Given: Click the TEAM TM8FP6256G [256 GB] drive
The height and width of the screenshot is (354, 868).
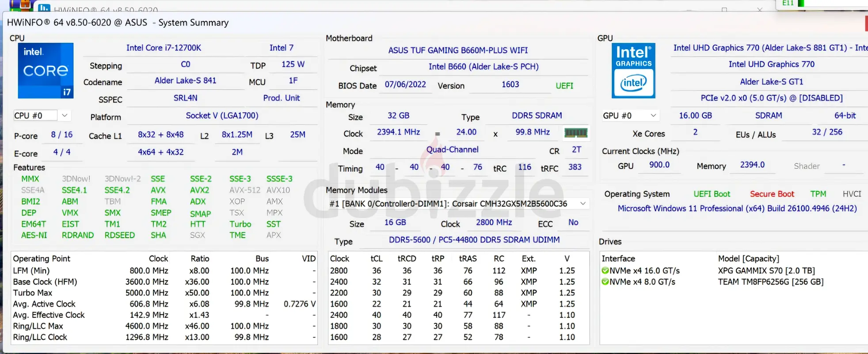Looking at the screenshot, I should pos(771,282).
